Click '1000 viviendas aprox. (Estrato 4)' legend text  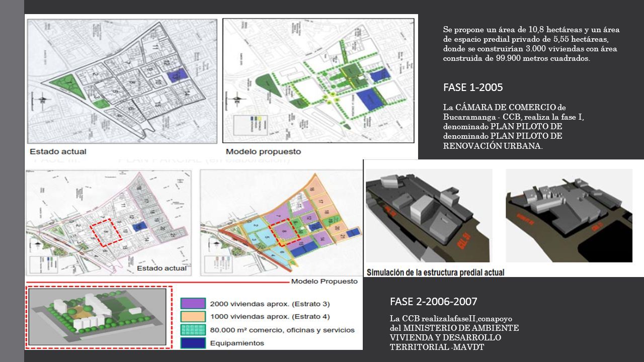click(270, 317)
